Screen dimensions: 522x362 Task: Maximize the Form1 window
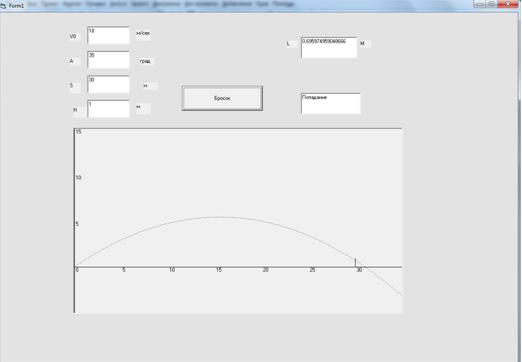pos(491,4)
